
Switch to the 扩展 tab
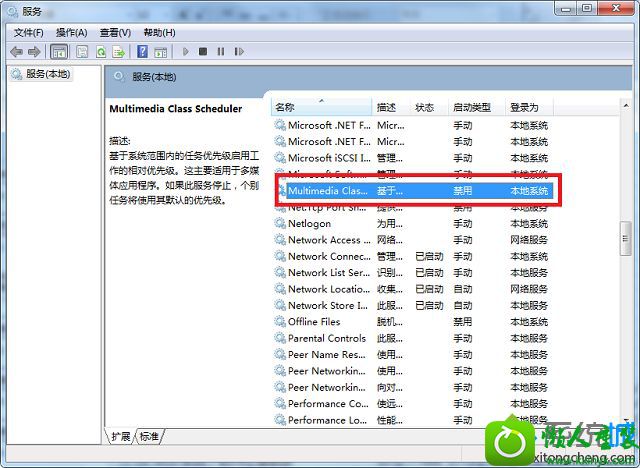[x=120, y=436]
